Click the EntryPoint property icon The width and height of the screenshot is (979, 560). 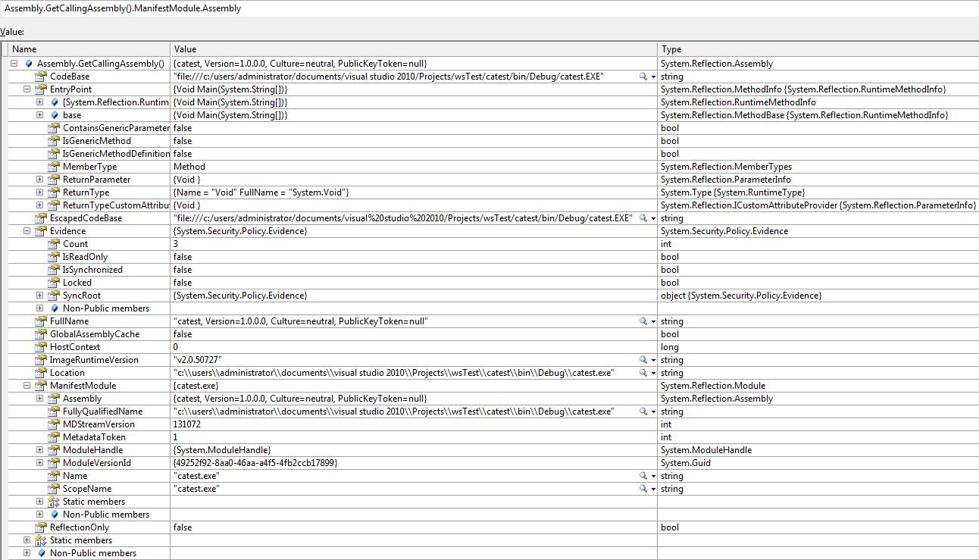click(41, 89)
